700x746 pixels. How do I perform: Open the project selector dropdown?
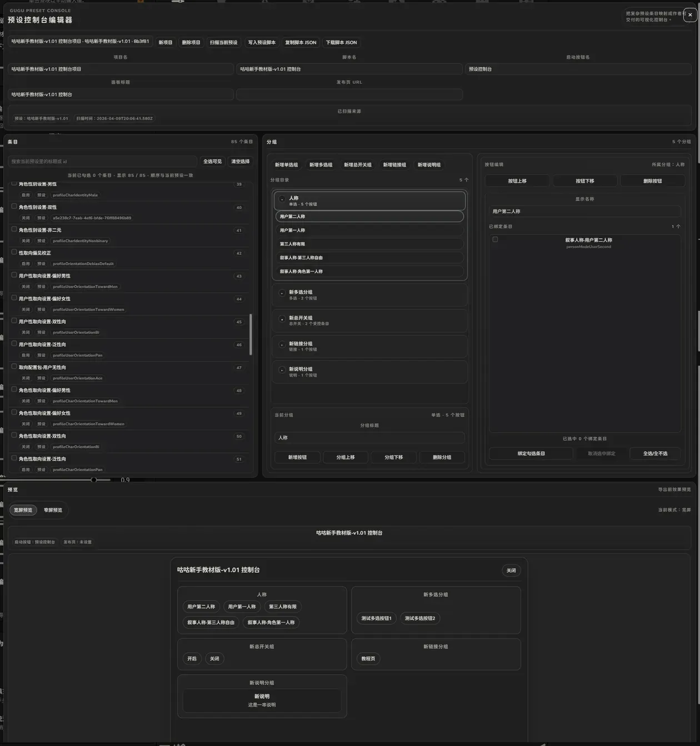[x=80, y=42]
